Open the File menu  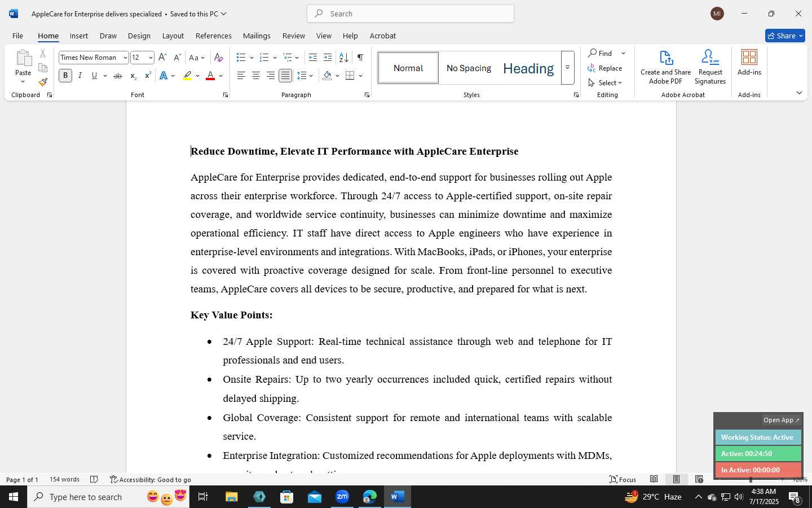click(17, 36)
